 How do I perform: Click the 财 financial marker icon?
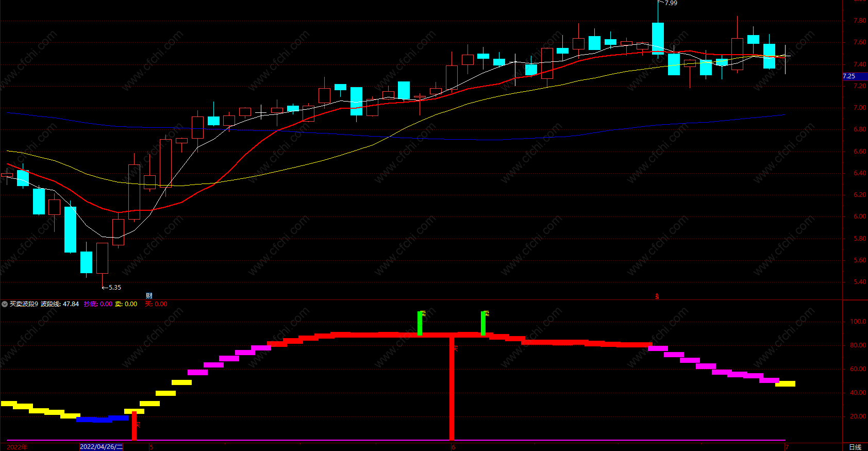(149, 296)
